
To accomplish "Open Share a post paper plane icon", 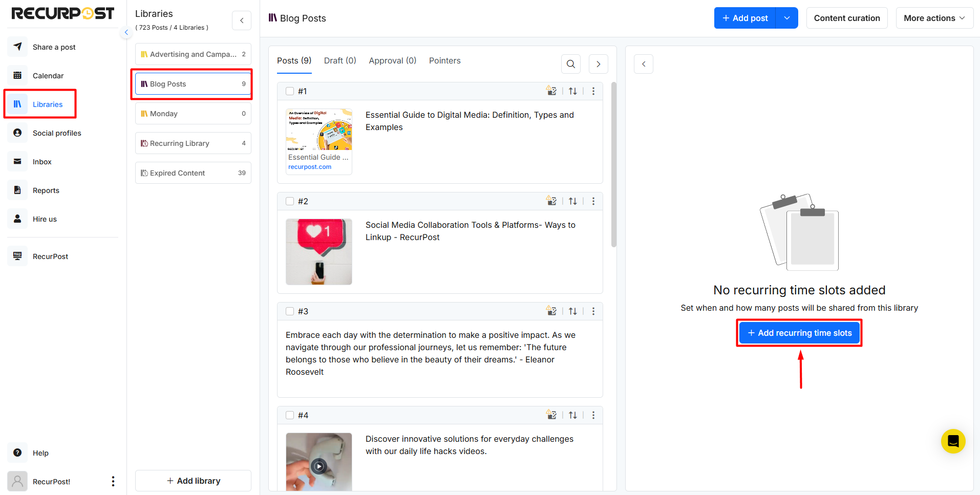I will point(17,47).
